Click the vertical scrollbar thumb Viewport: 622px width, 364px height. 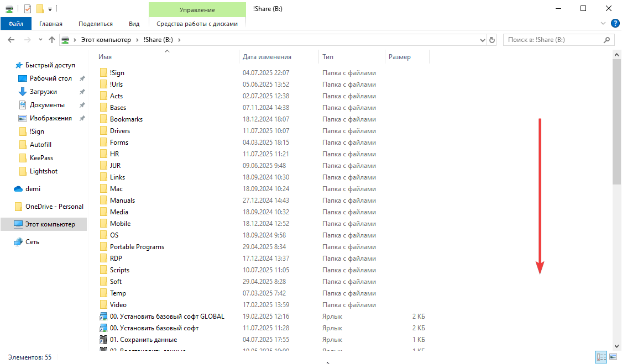click(616, 122)
